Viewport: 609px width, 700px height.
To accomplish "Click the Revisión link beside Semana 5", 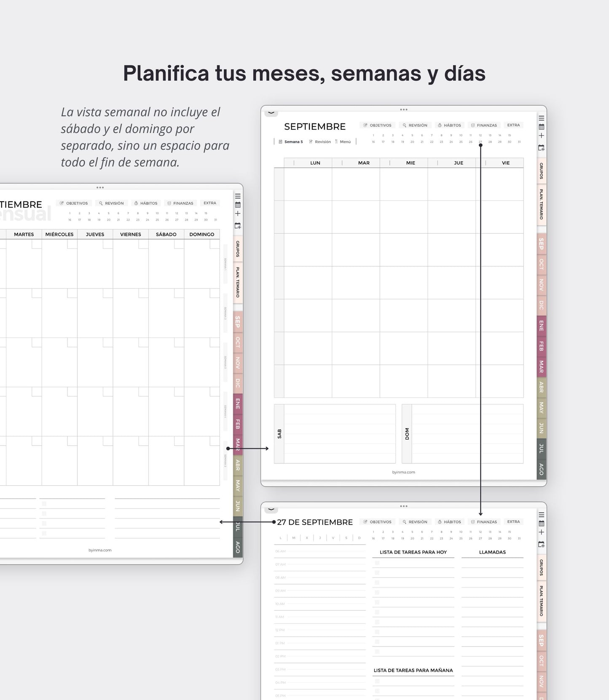I will (320, 142).
